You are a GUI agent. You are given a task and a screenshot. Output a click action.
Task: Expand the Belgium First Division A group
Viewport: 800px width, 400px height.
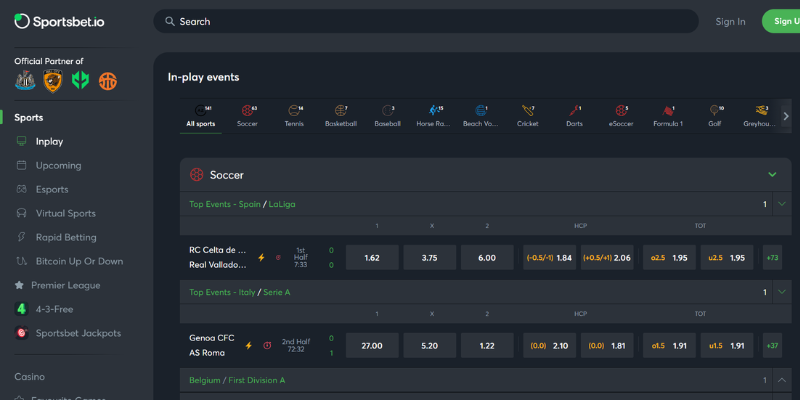point(780,380)
